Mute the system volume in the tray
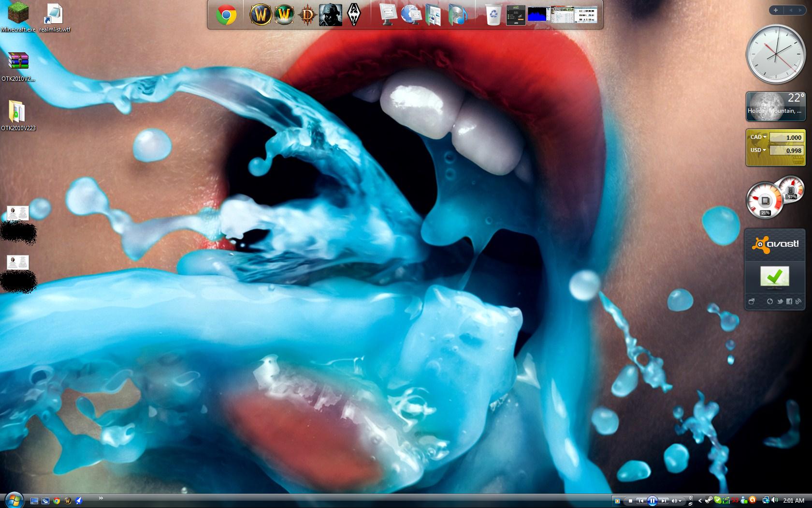This screenshot has width=812, height=508. click(775, 501)
